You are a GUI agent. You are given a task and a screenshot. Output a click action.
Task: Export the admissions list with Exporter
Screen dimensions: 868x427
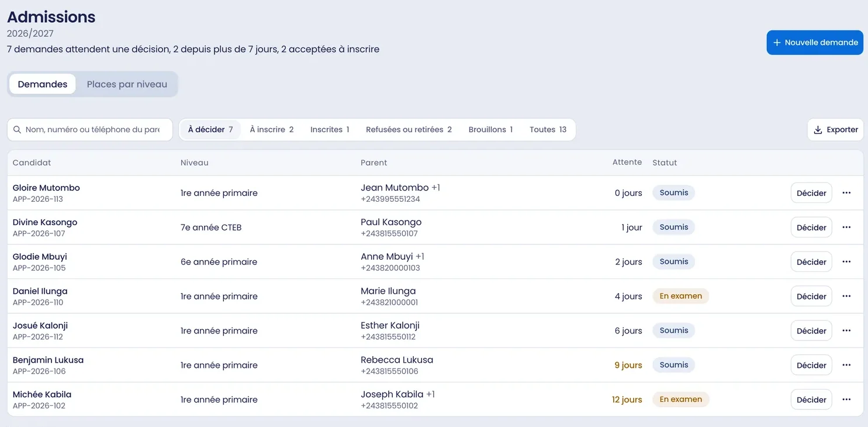tap(835, 130)
